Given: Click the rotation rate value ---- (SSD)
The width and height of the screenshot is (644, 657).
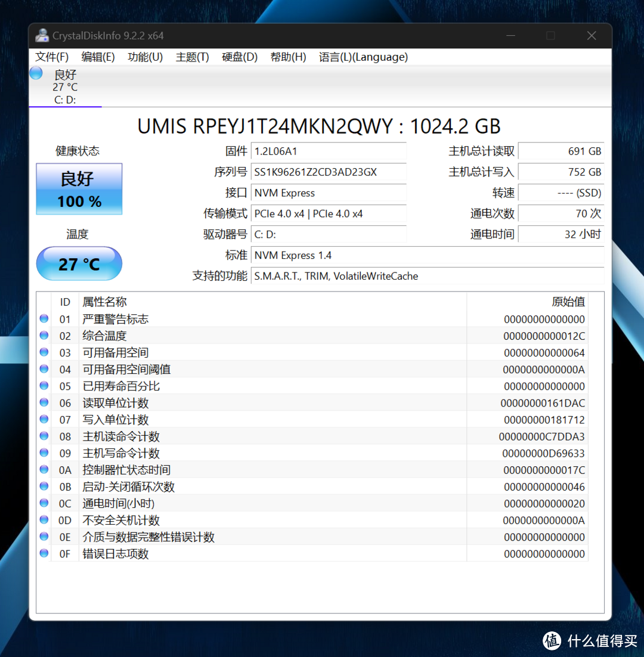Looking at the screenshot, I should coord(561,193).
